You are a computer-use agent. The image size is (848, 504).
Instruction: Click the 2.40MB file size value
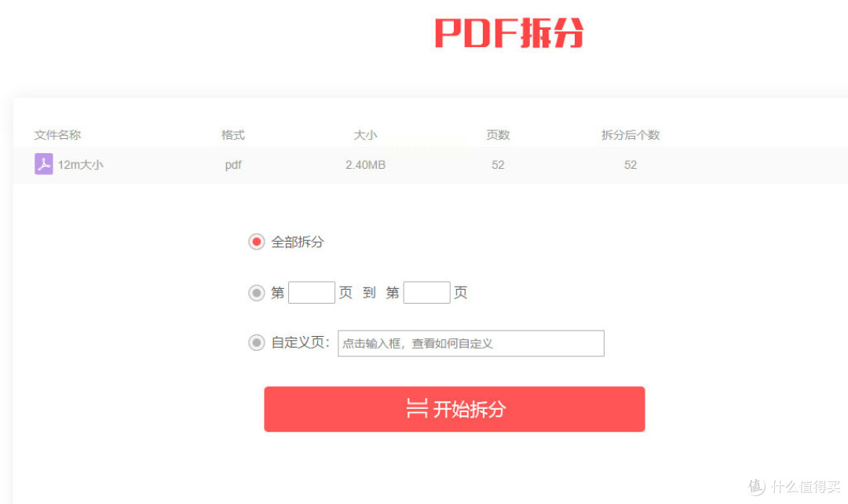coord(366,165)
